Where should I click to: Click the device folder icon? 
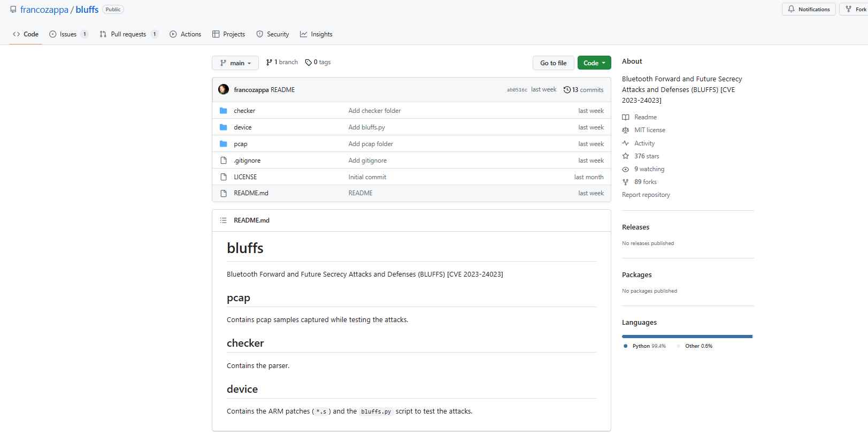tap(224, 127)
